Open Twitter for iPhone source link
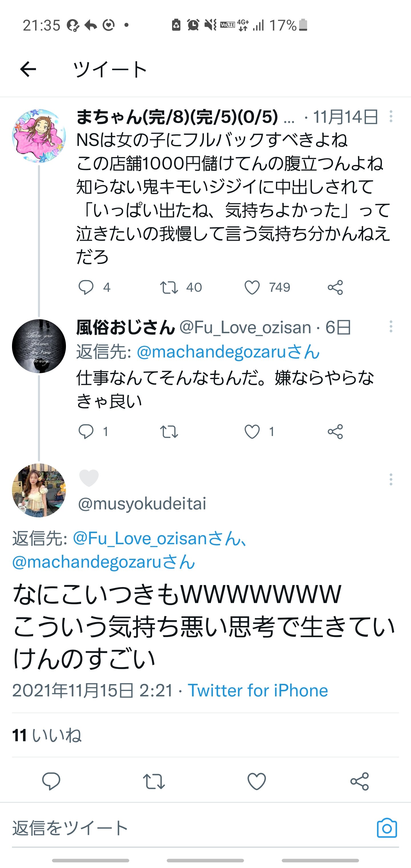The width and height of the screenshot is (411, 868). coord(258,690)
